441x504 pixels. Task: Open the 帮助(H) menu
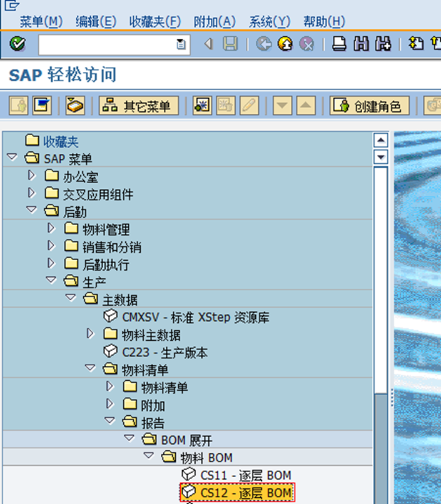[x=324, y=22]
